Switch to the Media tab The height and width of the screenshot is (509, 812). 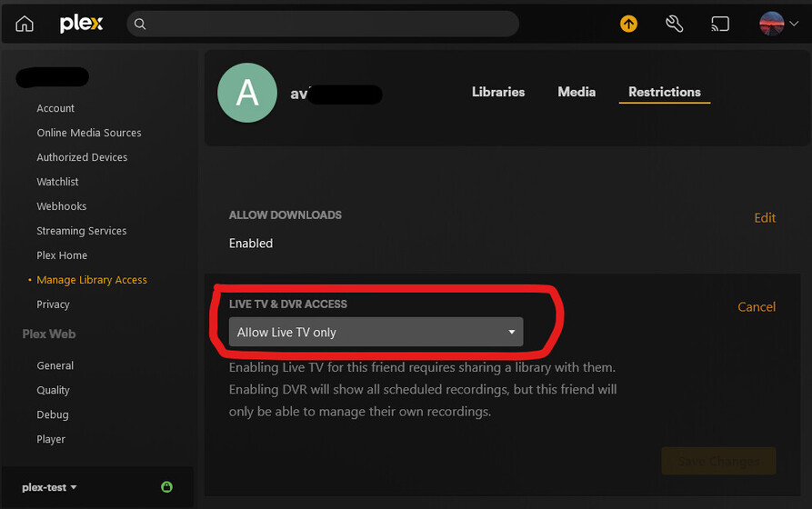(576, 92)
